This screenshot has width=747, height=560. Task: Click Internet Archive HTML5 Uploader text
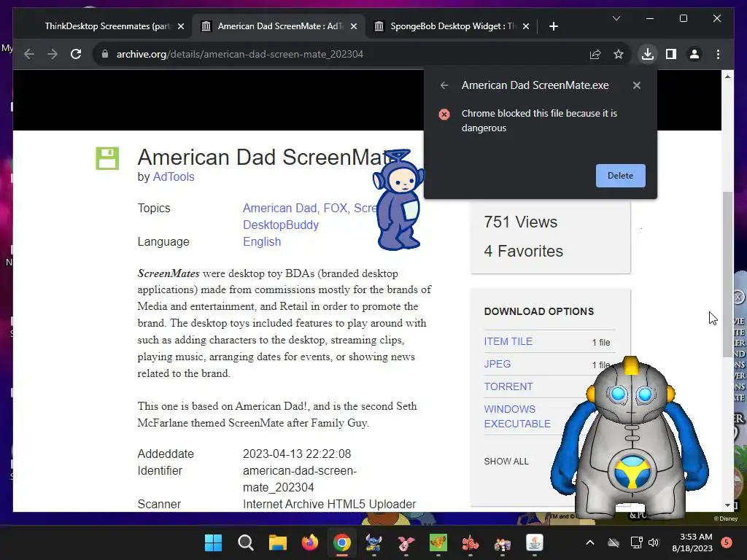coord(329,504)
